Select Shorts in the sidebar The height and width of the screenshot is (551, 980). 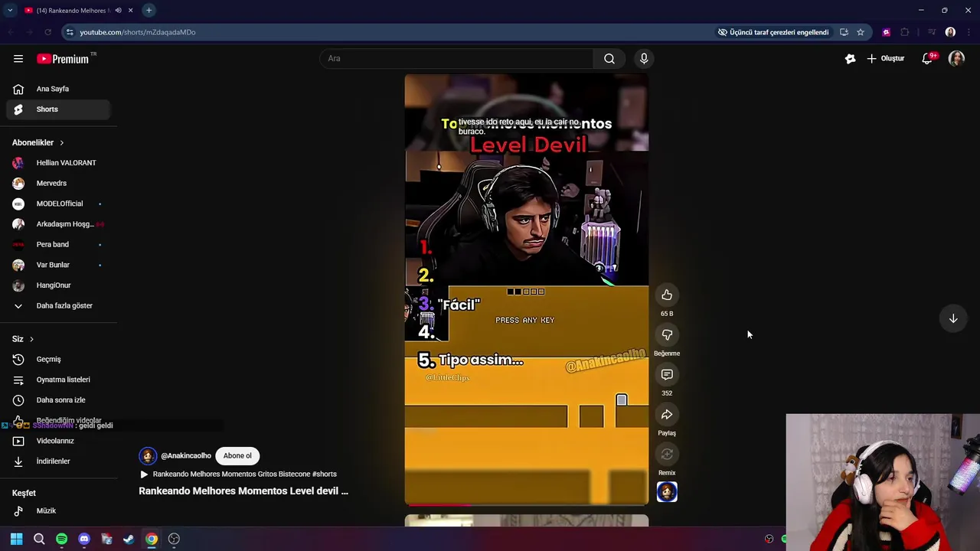click(x=58, y=109)
